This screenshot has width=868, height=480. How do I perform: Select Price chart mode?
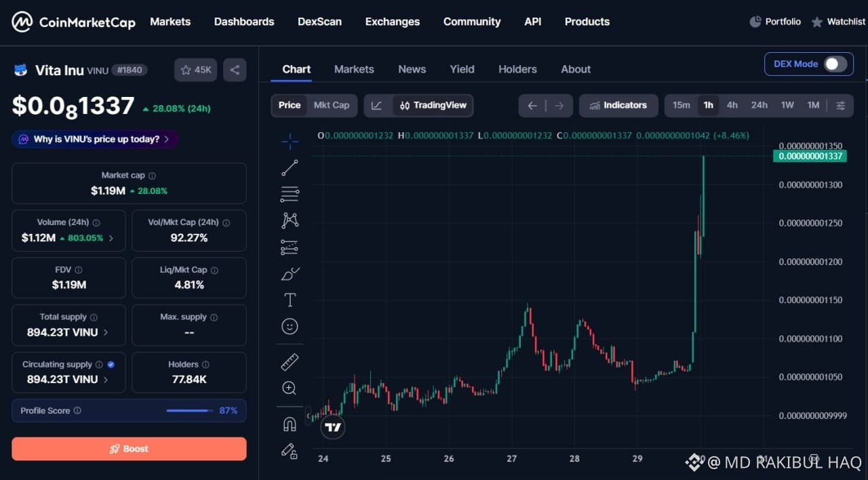pos(290,105)
